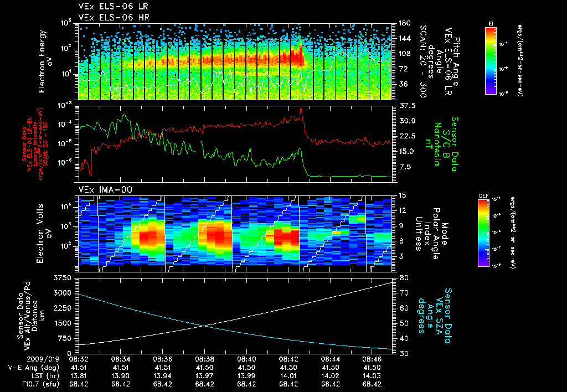Screen dimensions: 567x392
Task: Click the LST value 14.03
Action: click(372, 376)
